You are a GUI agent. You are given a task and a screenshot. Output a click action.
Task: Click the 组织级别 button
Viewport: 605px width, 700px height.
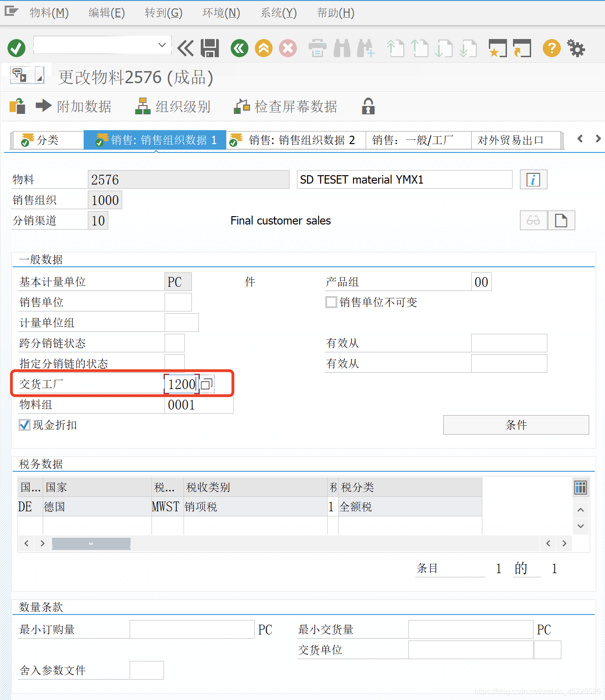tap(173, 106)
